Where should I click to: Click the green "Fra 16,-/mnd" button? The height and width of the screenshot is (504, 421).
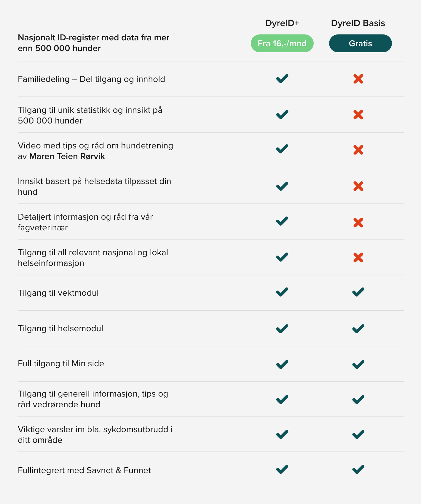(x=282, y=43)
